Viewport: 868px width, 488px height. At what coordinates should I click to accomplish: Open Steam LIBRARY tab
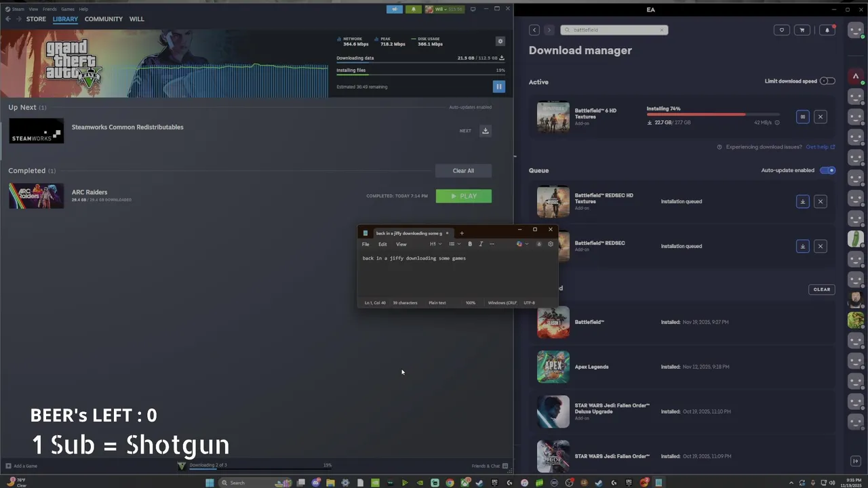tap(65, 19)
